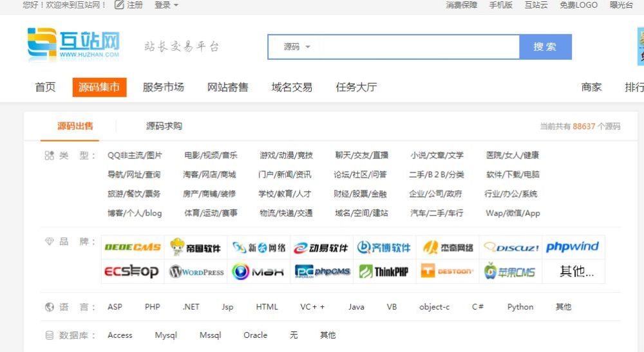
Task: Choose the WordPress brand logo
Action: (x=196, y=271)
